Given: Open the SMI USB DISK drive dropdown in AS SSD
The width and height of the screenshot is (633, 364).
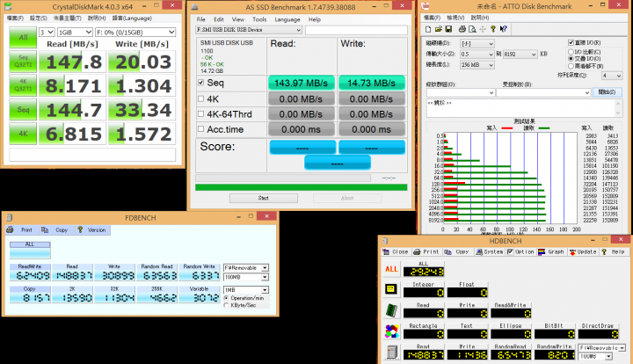Looking at the screenshot, I should pyautogui.click(x=249, y=30).
